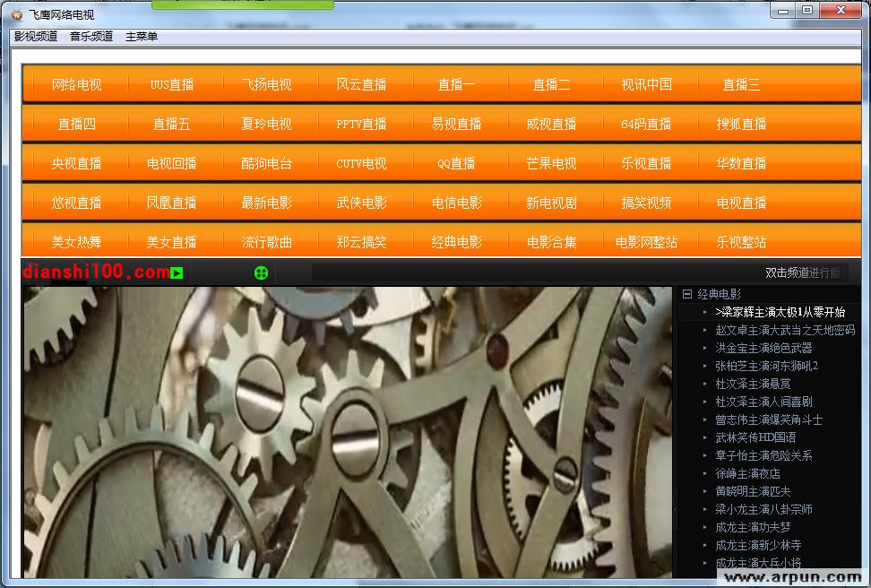Browse 最新电影 category
Screen dimensions: 871x588
pyautogui.click(x=267, y=203)
